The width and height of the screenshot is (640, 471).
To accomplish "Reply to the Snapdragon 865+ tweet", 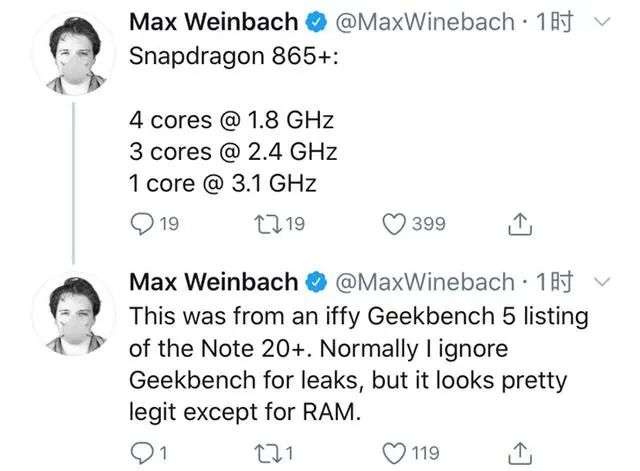I will [141, 225].
